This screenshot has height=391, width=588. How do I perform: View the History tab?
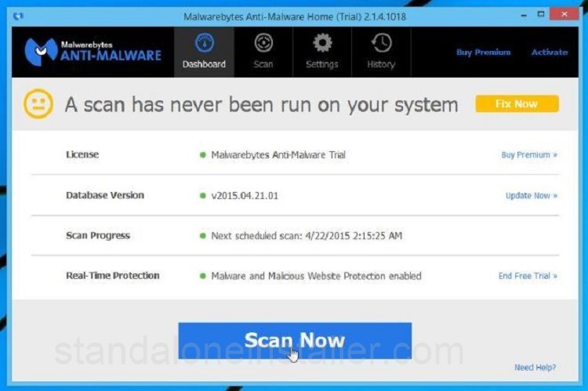point(381,52)
